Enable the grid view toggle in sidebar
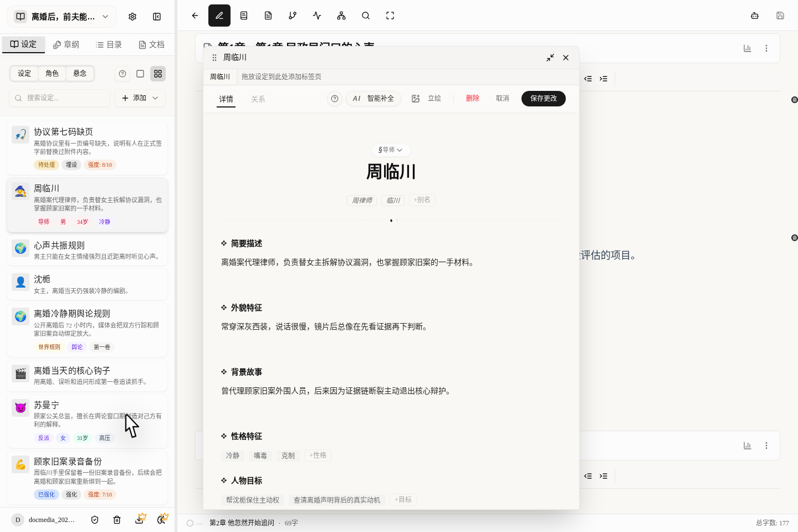Viewport: 798px width, 532px height. pos(158,73)
